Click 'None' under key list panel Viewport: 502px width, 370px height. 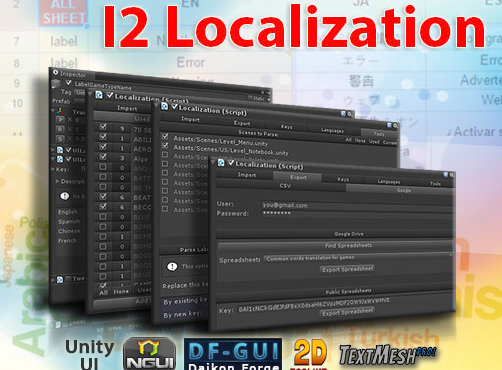click(x=121, y=292)
